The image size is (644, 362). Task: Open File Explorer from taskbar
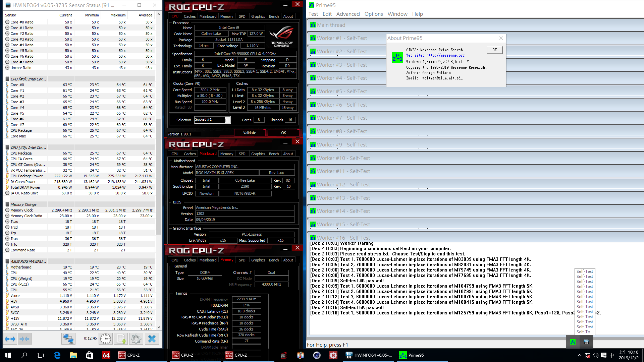(x=73, y=355)
